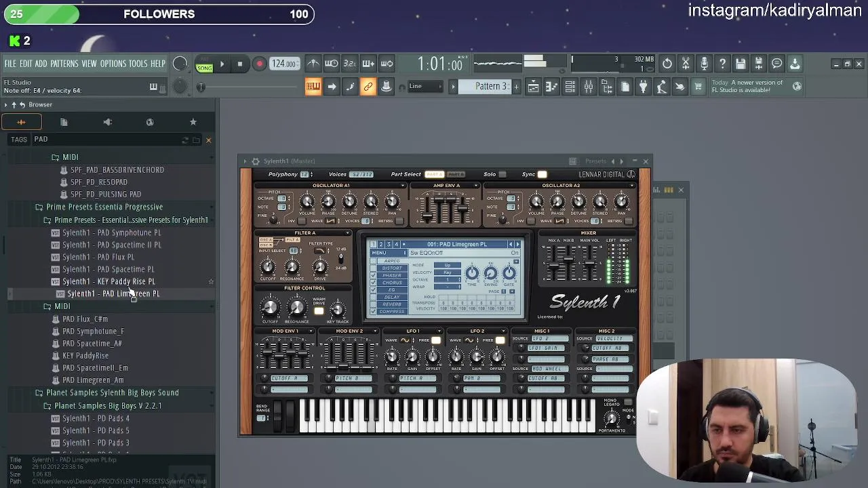
Task: Toggle LFO 1 FREE button
Action: 436,340
